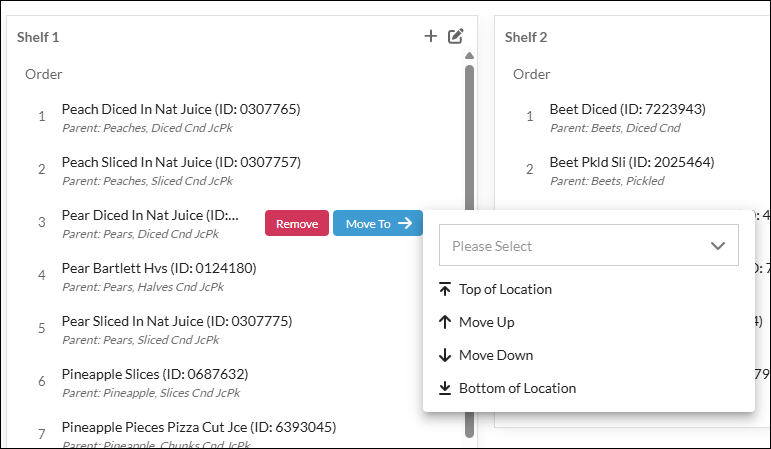The width and height of the screenshot is (771, 449).
Task: Select Pineapple Pieces Pizza Cut Jce item
Action: [199, 427]
